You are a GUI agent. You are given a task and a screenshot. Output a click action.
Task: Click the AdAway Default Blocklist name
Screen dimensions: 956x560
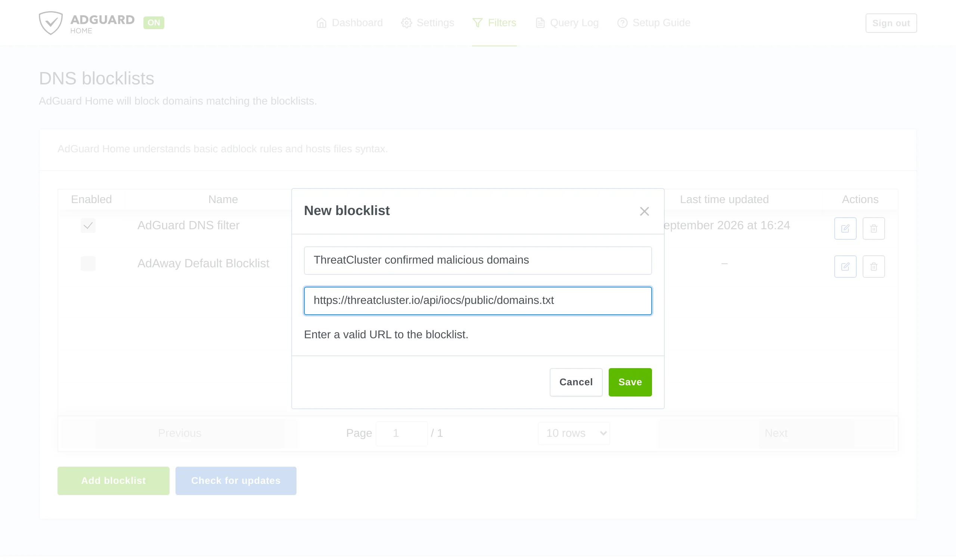[203, 264]
